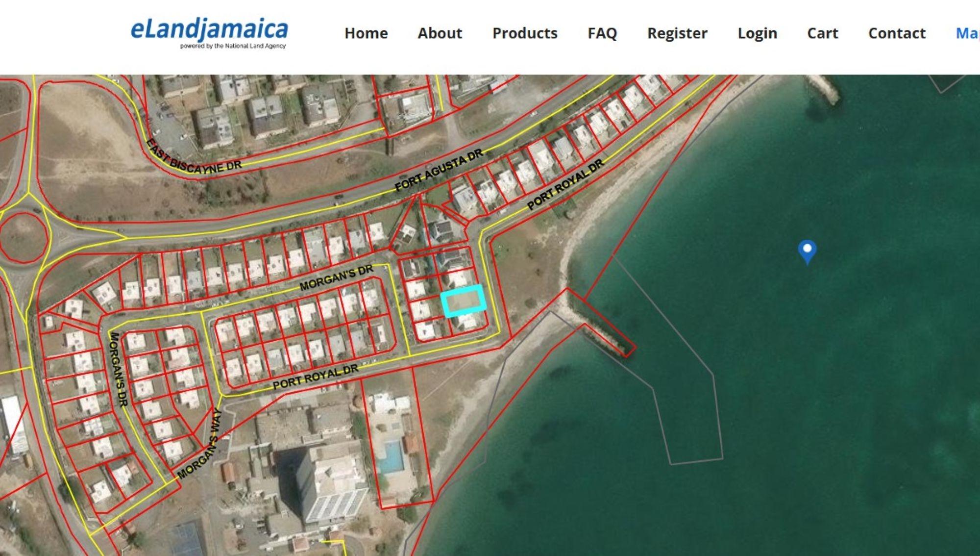Open the Contact page
The image size is (980, 556).
tap(896, 33)
